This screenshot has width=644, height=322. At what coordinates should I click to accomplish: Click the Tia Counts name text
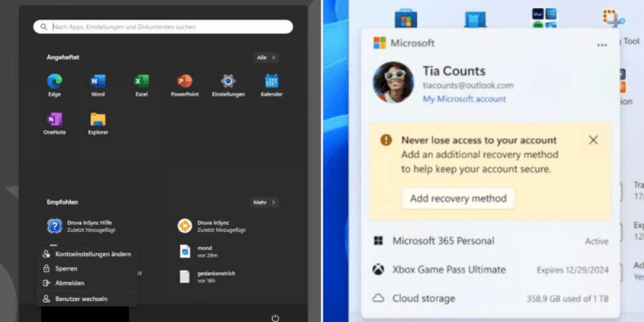click(x=454, y=71)
